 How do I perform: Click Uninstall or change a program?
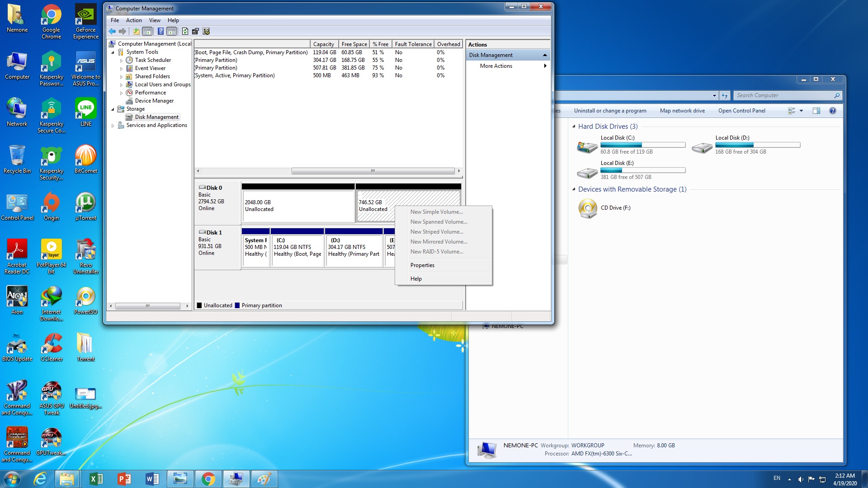pos(610,111)
